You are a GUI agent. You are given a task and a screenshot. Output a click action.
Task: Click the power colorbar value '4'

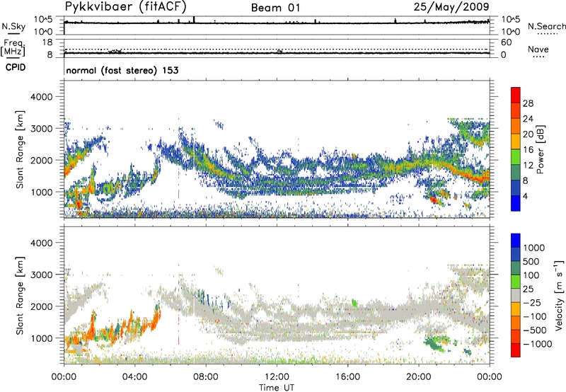coord(525,196)
